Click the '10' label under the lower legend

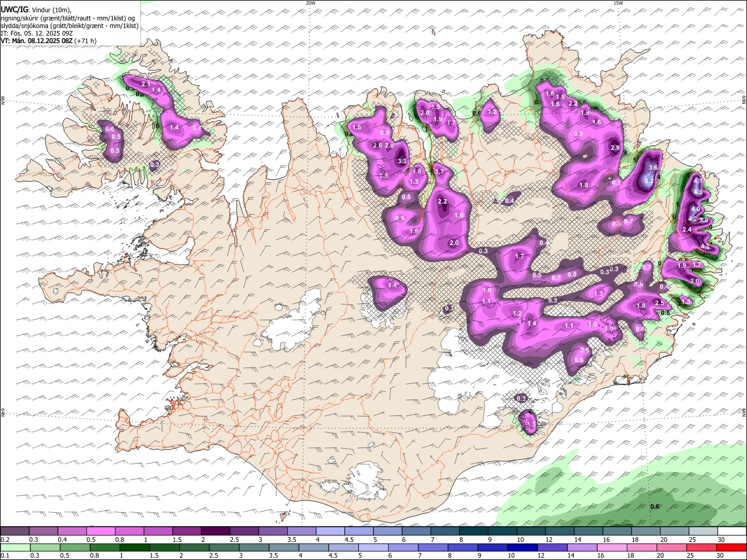point(511,556)
